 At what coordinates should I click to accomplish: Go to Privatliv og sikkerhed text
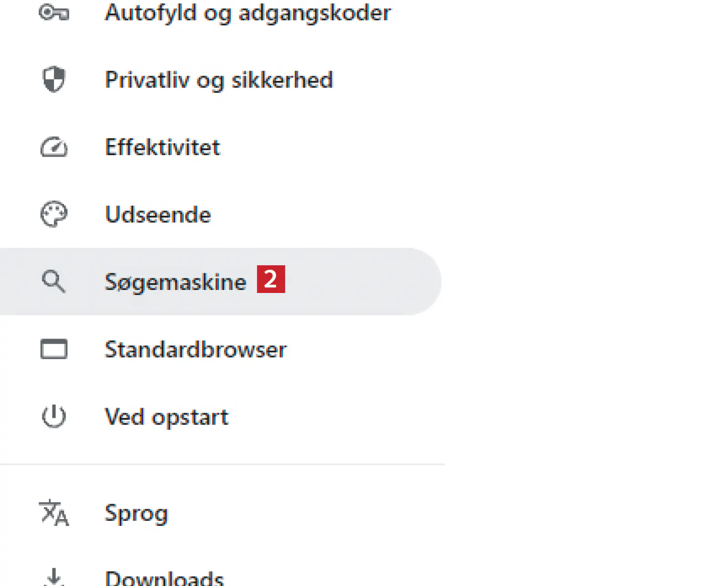[x=219, y=80]
